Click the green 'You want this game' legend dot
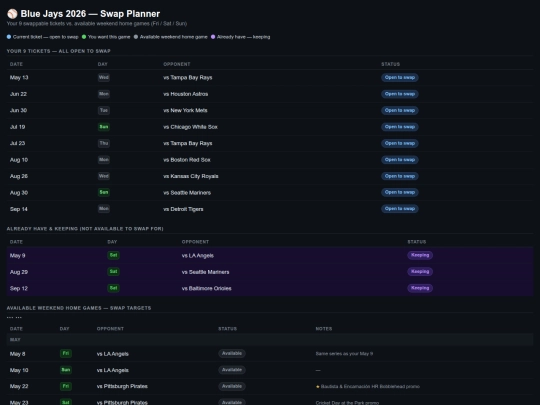Viewport: 540px width, 405px height. (84, 37)
